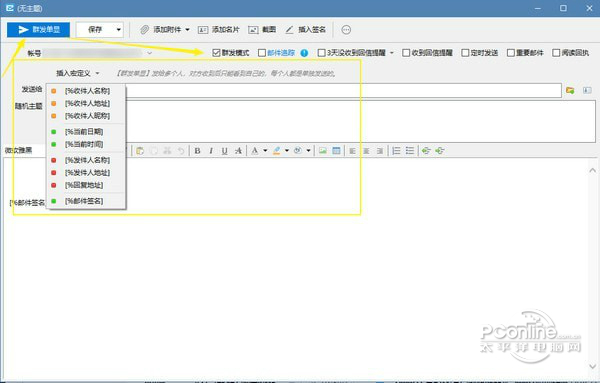Click the paste icon in formatting toolbar
This screenshot has height=383, width=600.
[140, 151]
